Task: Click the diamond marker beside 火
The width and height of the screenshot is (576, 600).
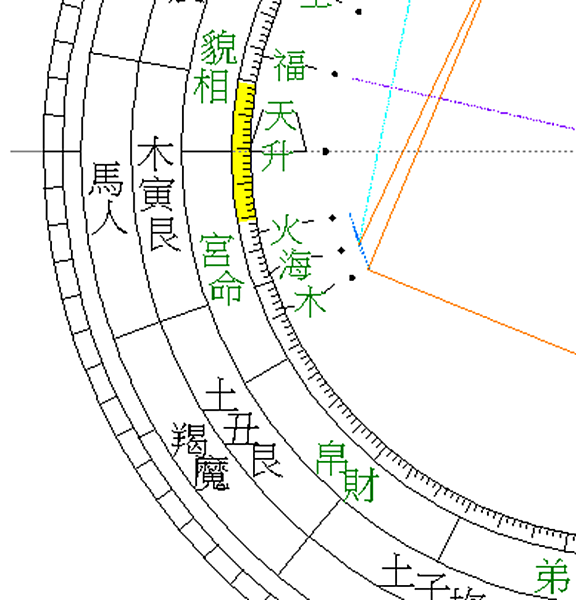Action: click(x=332, y=218)
